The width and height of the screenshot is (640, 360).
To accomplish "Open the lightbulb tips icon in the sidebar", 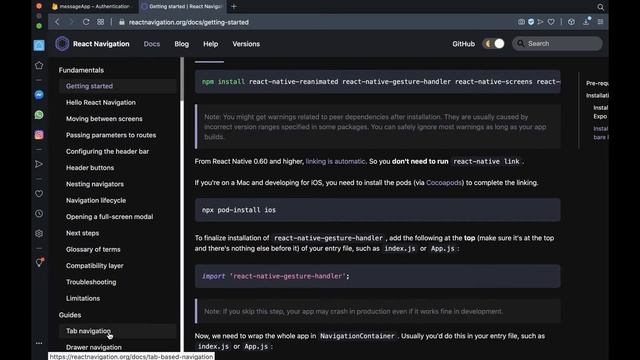I will 40,262.
